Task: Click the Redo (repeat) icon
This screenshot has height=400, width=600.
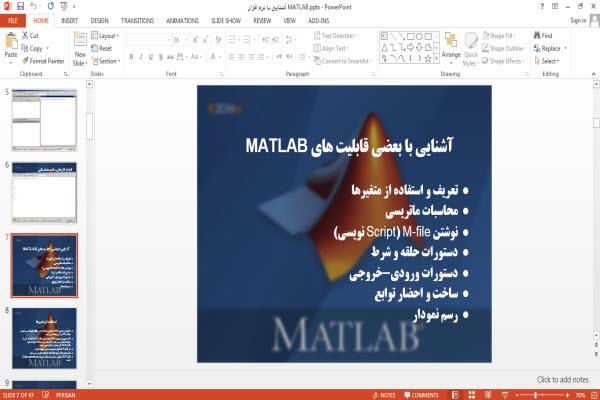Action: pyautogui.click(x=51, y=6)
